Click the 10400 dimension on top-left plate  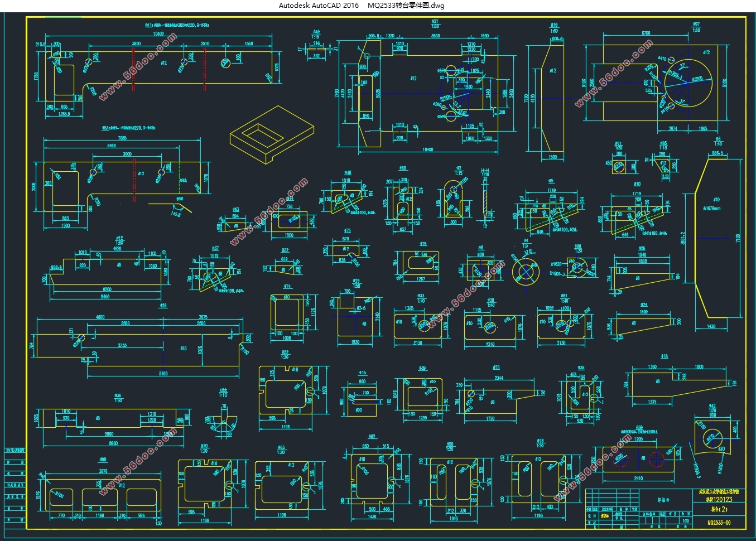point(158,34)
